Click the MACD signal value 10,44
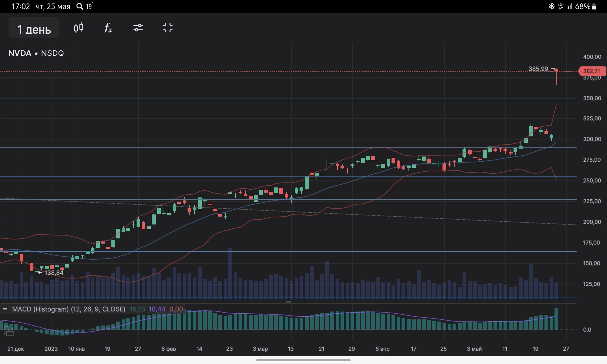The image size is (607, 364). click(x=157, y=309)
